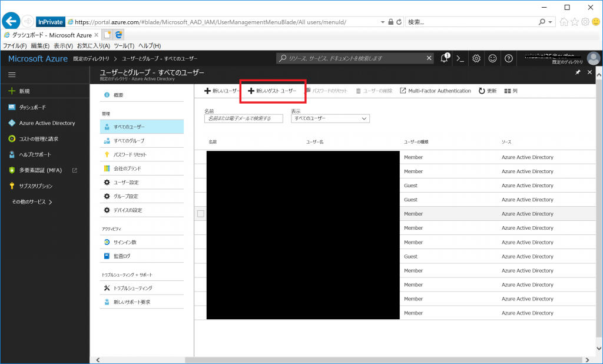Click 更新 refresh button

[x=488, y=91]
